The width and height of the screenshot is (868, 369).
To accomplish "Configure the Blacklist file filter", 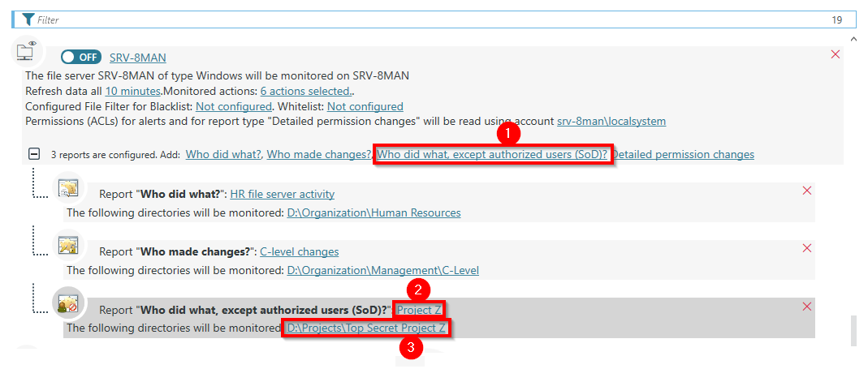I will (233, 106).
